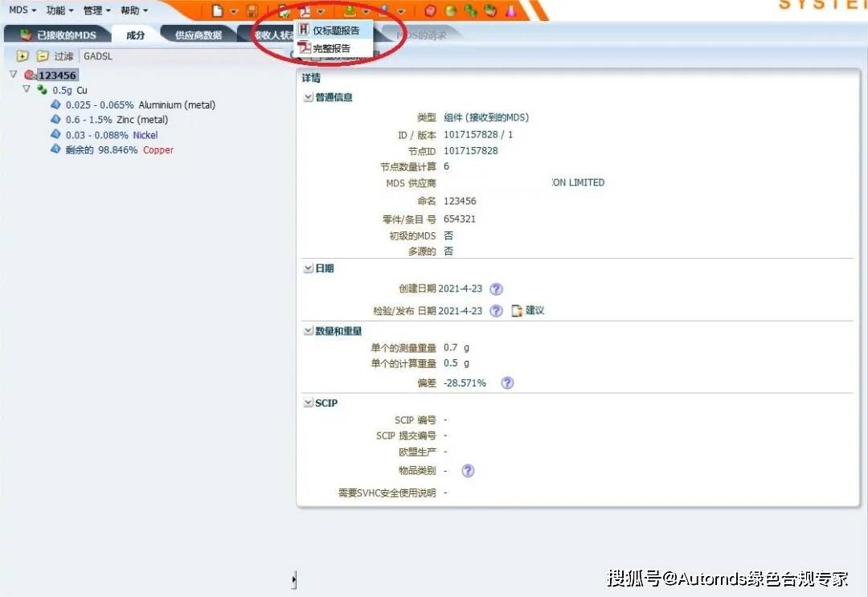Click the new document icon in the toolbar
The height and width of the screenshot is (597, 868).
217,9
